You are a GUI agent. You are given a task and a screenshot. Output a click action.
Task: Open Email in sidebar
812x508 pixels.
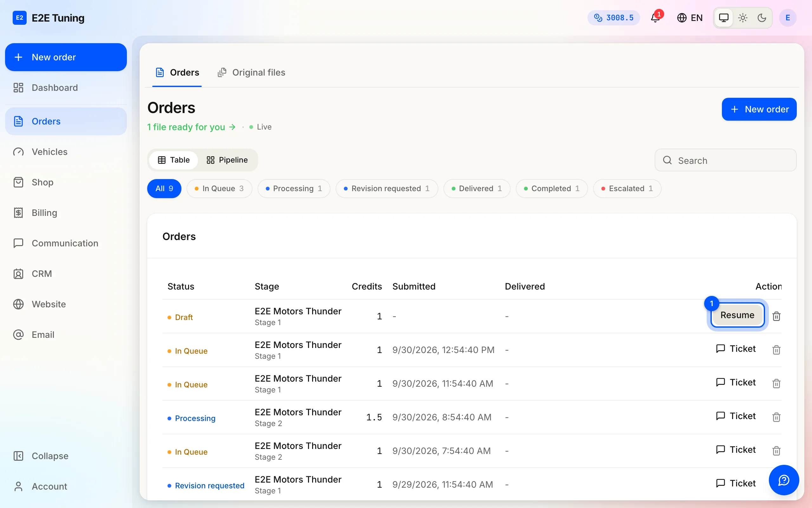[x=66, y=335]
